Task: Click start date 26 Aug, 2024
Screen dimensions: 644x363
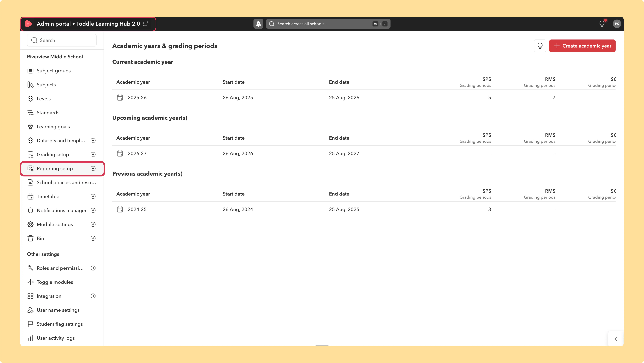Action: click(x=238, y=209)
